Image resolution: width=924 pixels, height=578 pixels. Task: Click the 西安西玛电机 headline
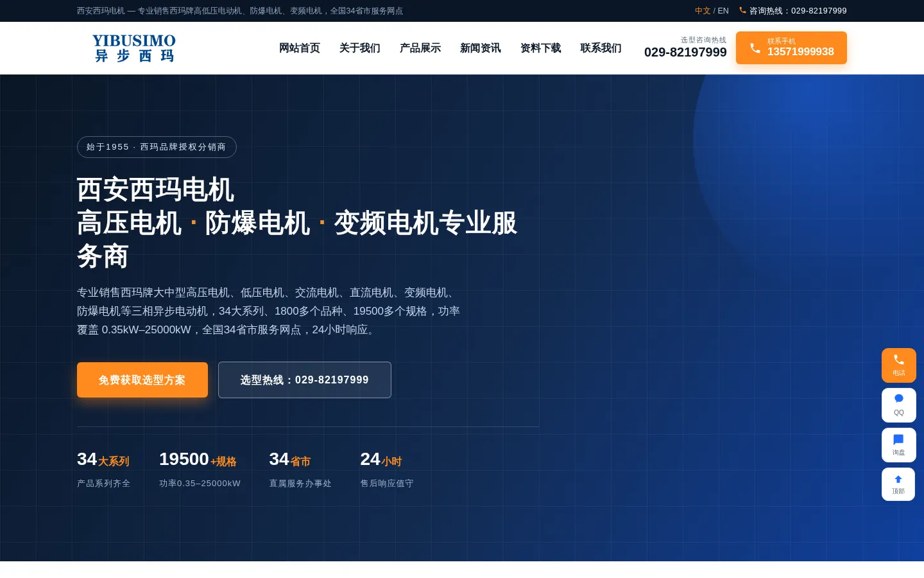coord(155,190)
